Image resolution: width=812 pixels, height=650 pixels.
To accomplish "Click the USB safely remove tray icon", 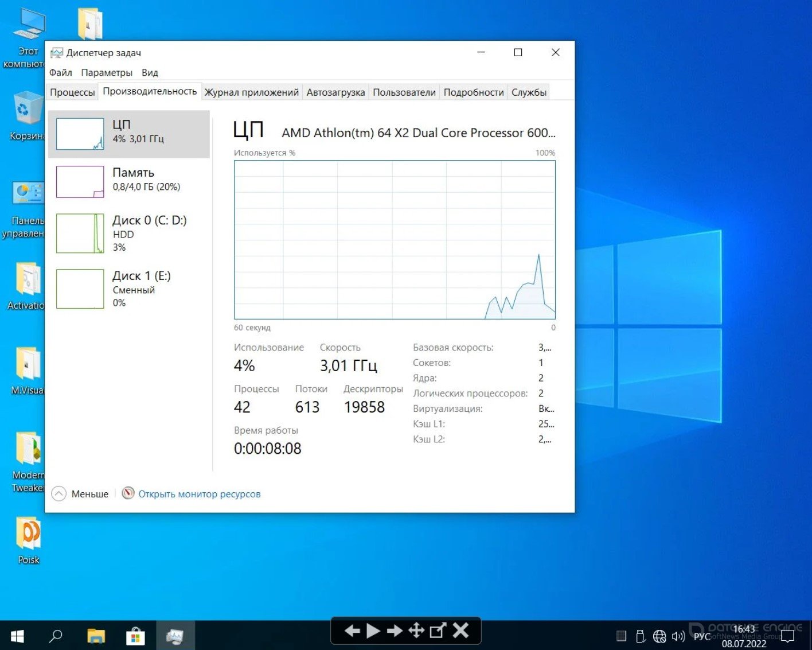I will (641, 636).
